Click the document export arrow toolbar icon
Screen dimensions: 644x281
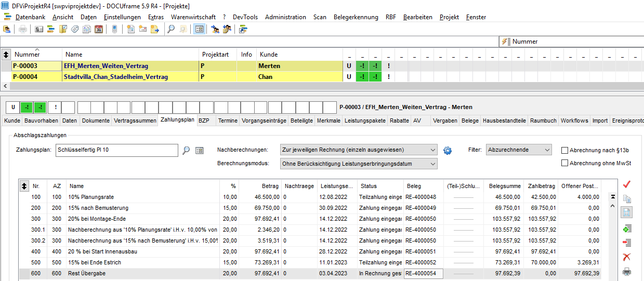155,29
